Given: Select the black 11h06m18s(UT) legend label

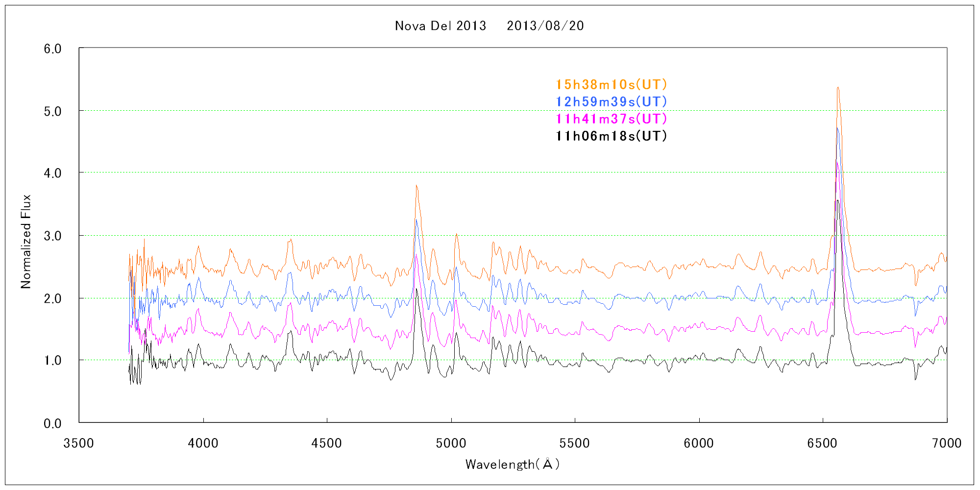Looking at the screenshot, I should tap(611, 136).
